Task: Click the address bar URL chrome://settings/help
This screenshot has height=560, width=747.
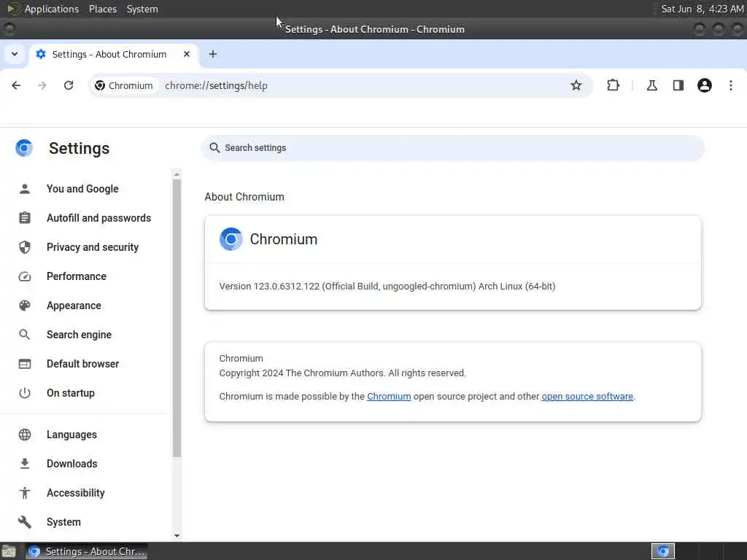Action: click(x=216, y=86)
